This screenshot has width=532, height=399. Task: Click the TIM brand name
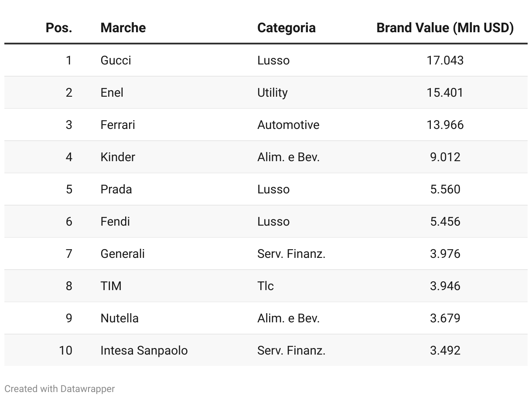coord(111,286)
